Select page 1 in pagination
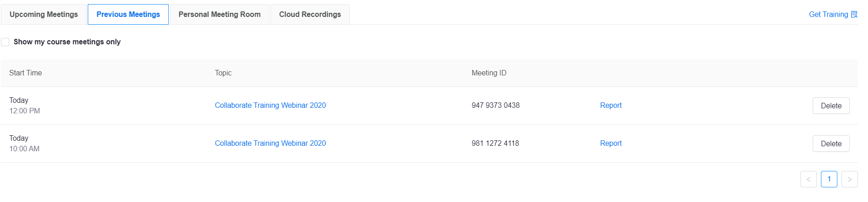The image size is (868, 202). point(829,179)
